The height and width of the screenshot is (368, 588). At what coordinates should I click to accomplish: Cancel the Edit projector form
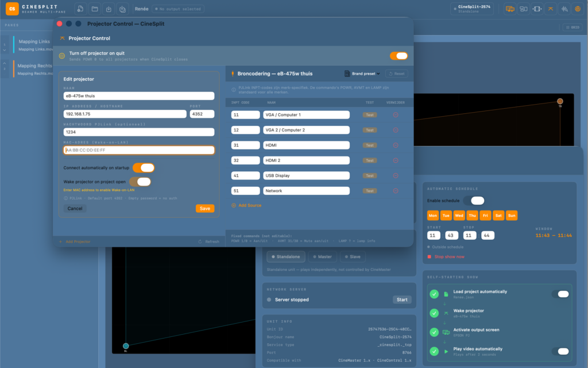[x=75, y=208]
